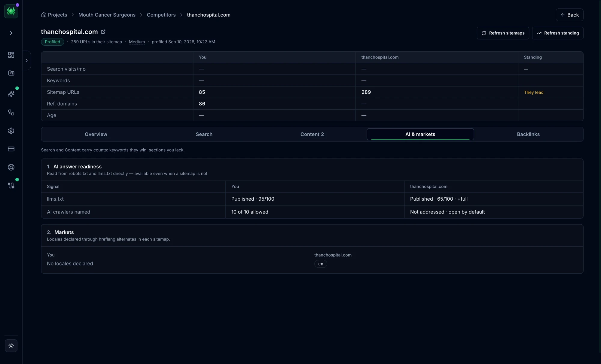Click '289 URLs in their sitemap' text
Screen dimensions: 601x364
point(96,42)
